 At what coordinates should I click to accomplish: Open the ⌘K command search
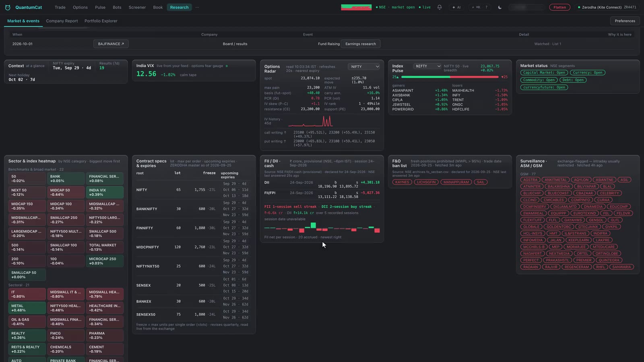476,7
